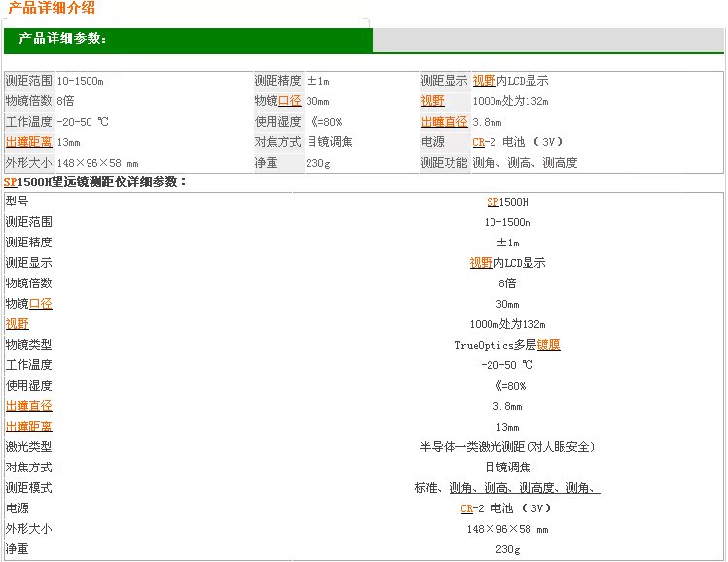Open 出瞳距离 link in the summary table

pyautogui.click(x=28, y=142)
